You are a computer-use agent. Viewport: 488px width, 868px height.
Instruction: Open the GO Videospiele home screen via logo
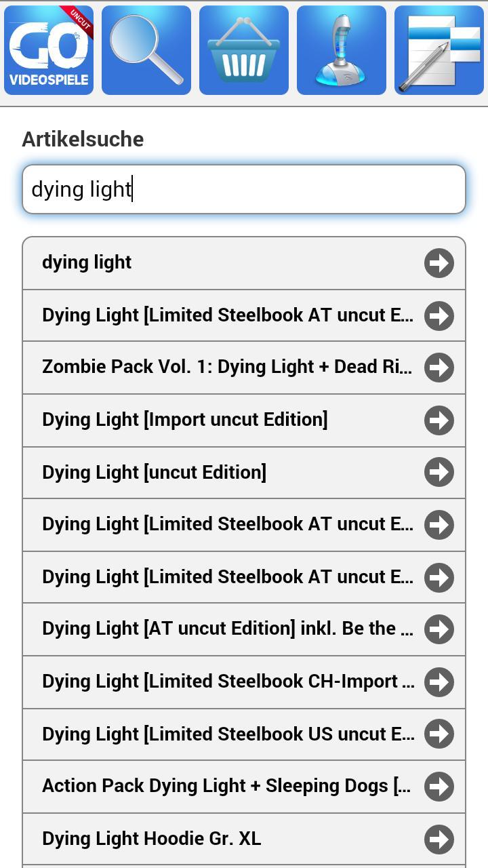(x=48, y=49)
